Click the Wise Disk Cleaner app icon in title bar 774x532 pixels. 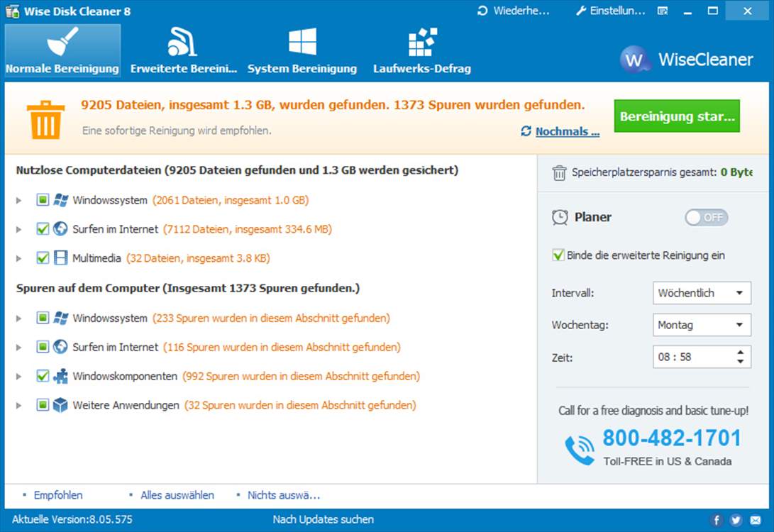[12, 11]
